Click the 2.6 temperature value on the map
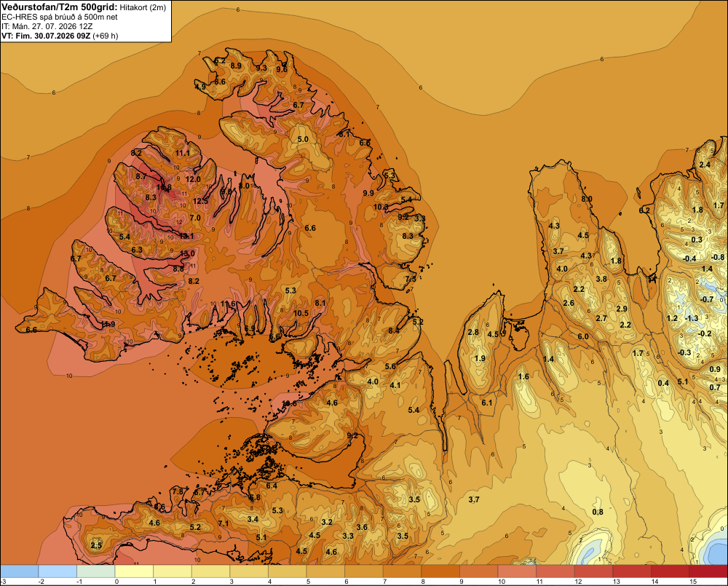This screenshot has height=586, width=728. coord(569,304)
